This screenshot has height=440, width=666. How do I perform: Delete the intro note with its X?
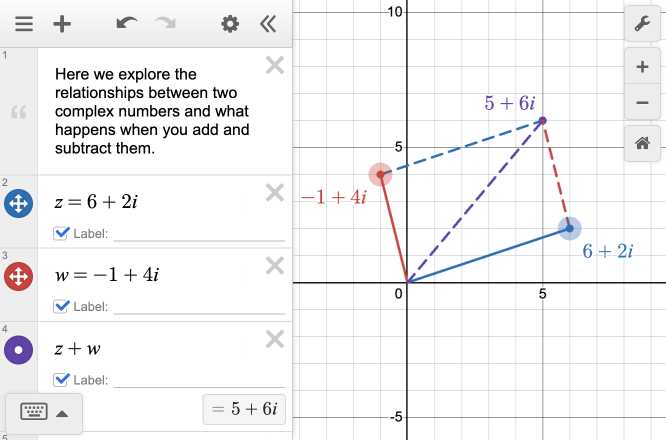(274, 66)
